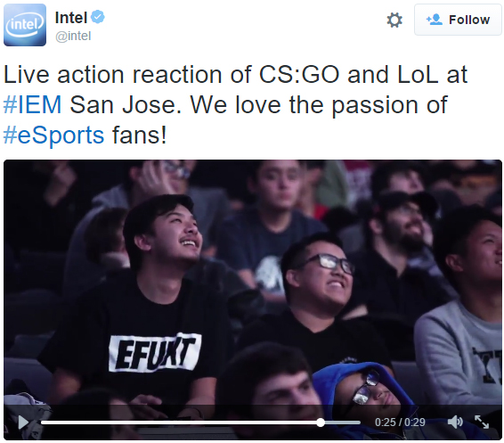Seek to the start of the played progress bar
Screen dimensions: 504x443
[x=44, y=422]
